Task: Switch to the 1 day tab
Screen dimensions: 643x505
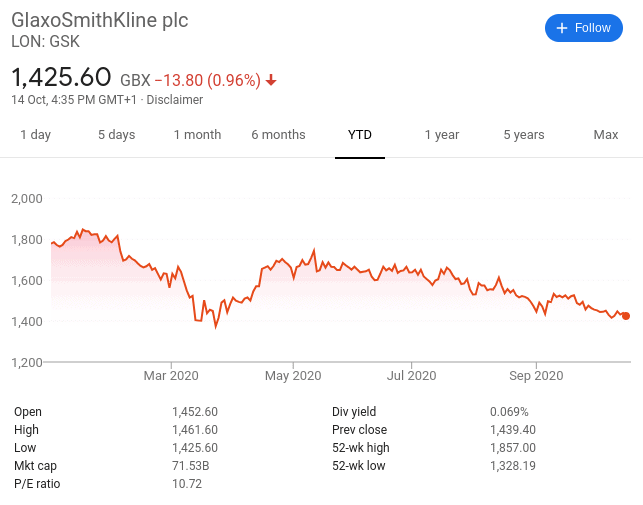Action: coord(36,135)
